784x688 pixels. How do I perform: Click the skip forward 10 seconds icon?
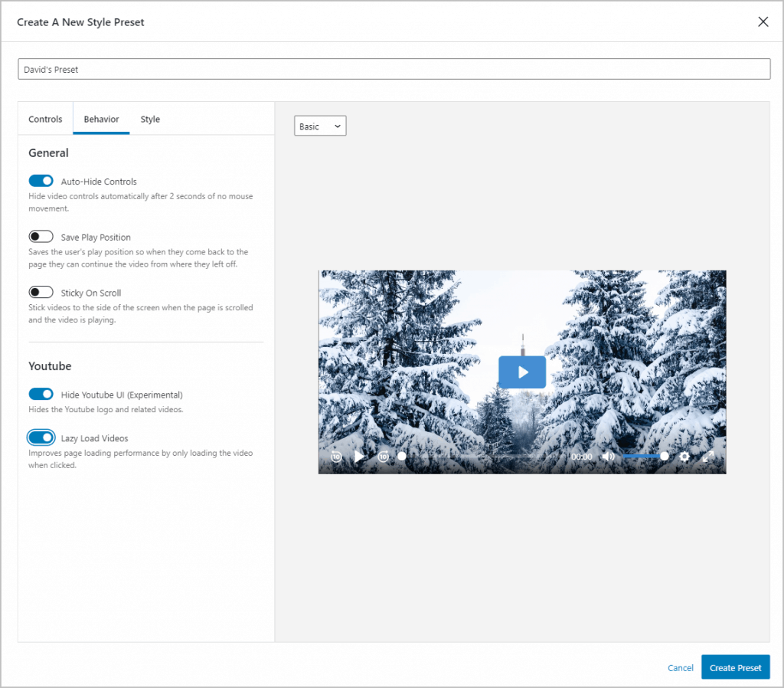coord(383,456)
